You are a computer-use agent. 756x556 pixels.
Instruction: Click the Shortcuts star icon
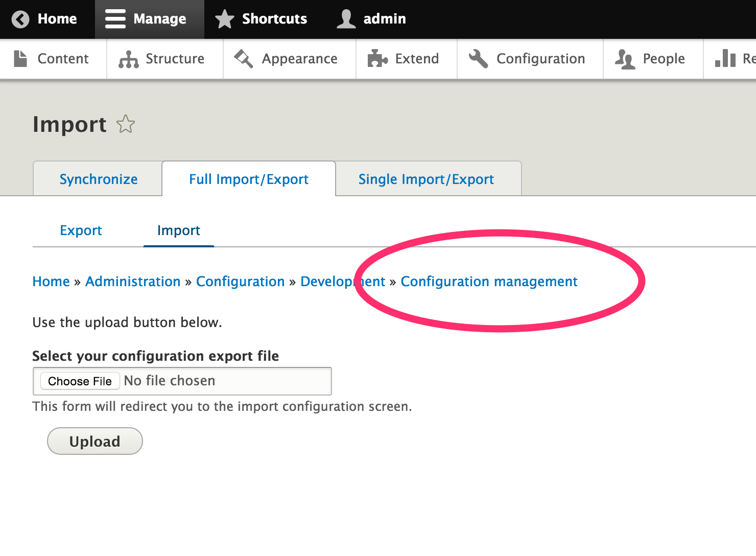click(225, 19)
